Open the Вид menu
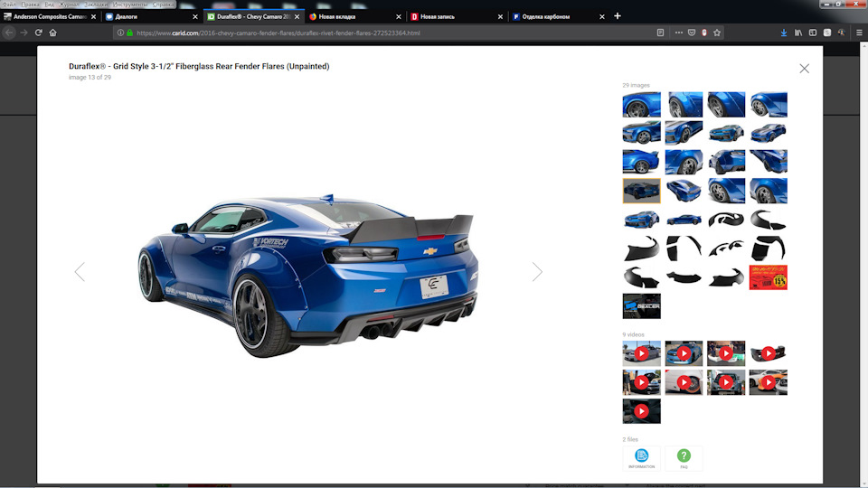This screenshot has height=488, width=868. [49, 5]
